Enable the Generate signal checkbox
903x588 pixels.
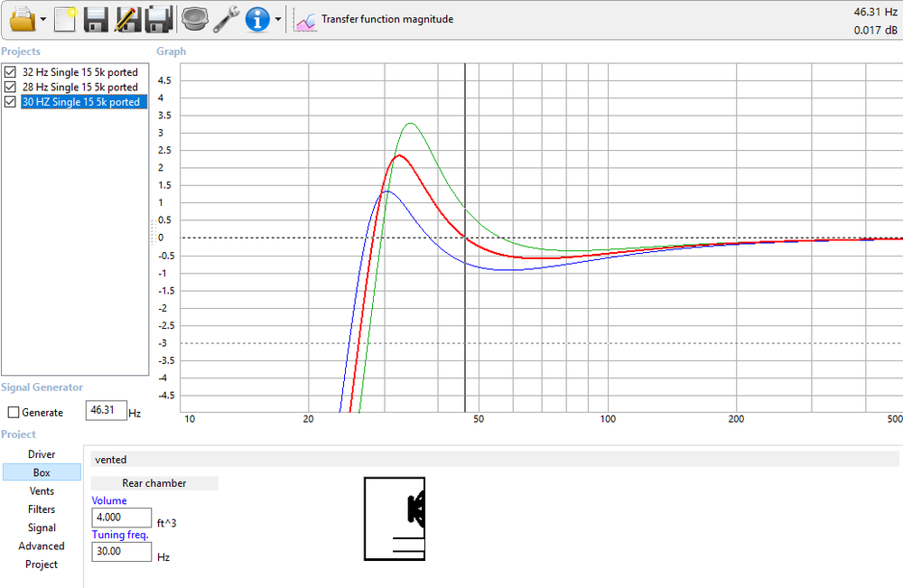tap(14, 413)
